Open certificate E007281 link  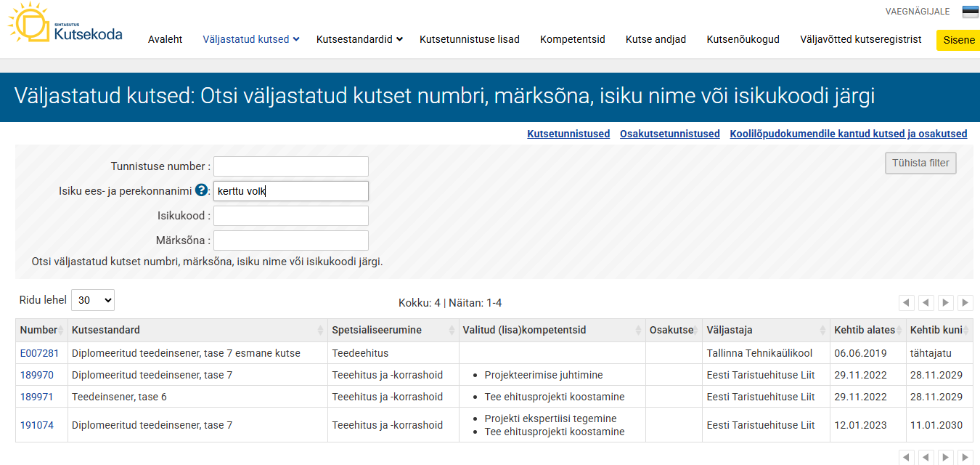coord(39,353)
